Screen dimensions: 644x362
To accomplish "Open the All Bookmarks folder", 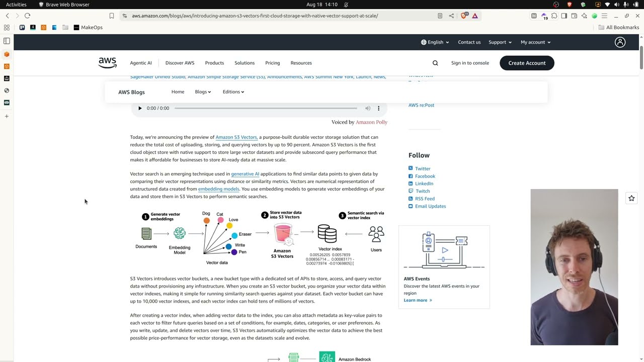I will (618, 27).
